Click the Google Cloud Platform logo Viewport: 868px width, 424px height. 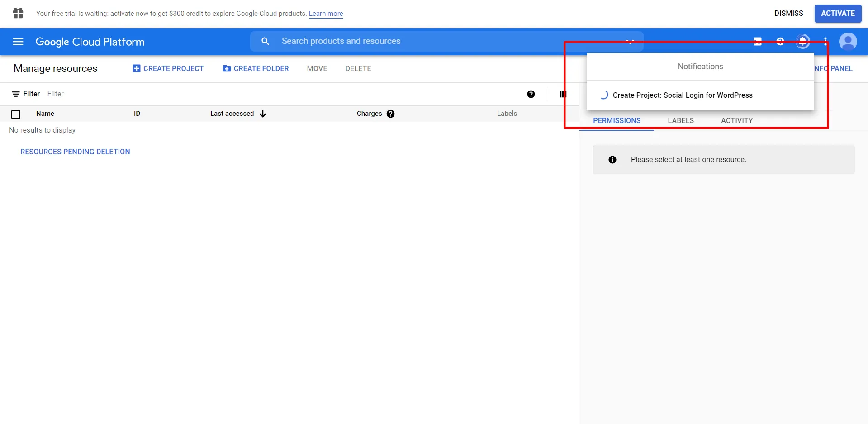pos(90,42)
